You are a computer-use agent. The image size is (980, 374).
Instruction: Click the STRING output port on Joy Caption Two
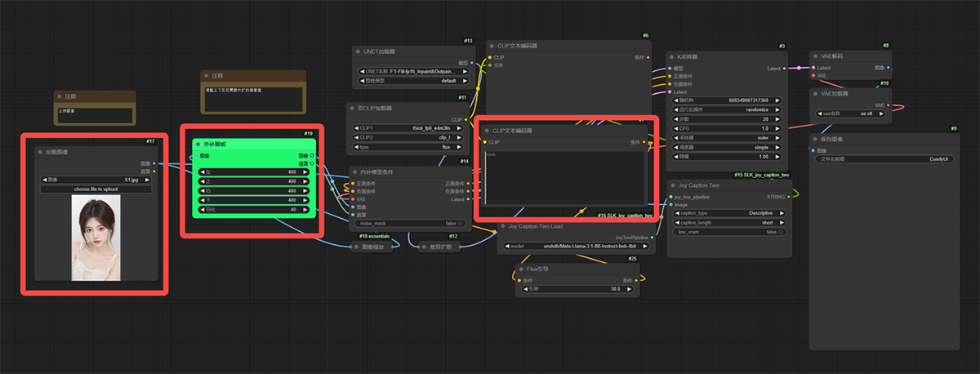click(x=788, y=197)
